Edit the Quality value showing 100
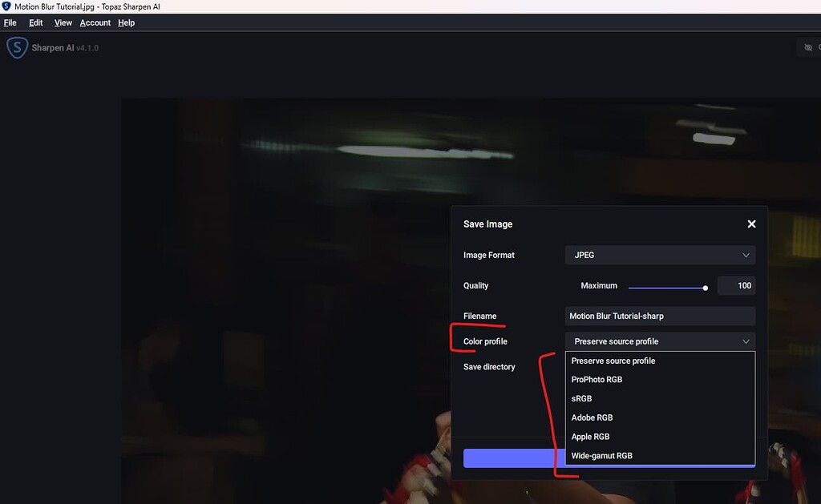The height and width of the screenshot is (504, 821). pos(736,285)
